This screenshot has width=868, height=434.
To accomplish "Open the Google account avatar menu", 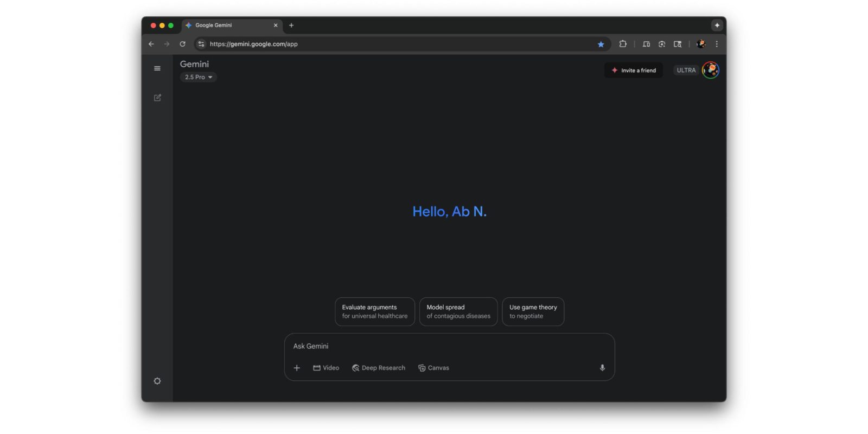I will [x=710, y=70].
